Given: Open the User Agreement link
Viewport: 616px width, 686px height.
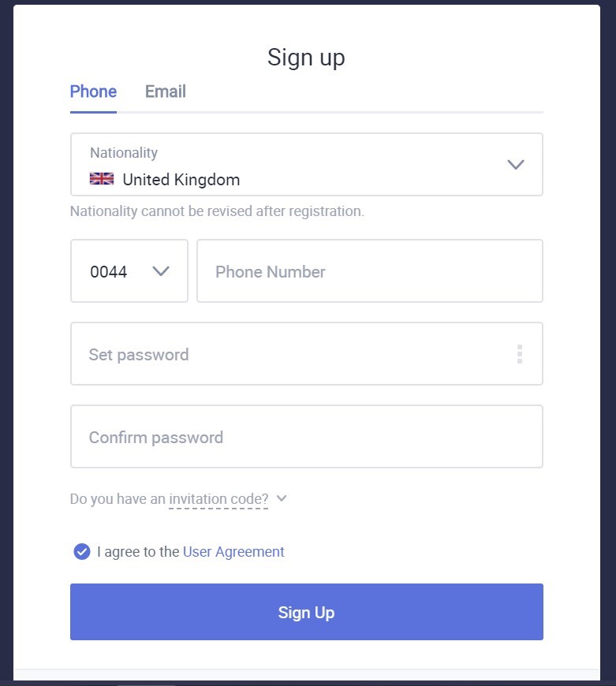Looking at the screenshot, I should 233,552.
